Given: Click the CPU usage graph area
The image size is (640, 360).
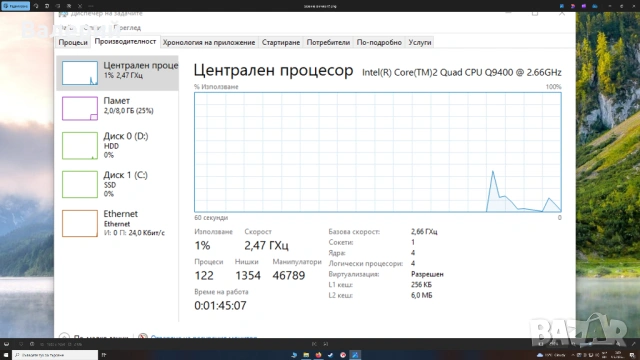Looking at the screenshot, I should (378, 152).
